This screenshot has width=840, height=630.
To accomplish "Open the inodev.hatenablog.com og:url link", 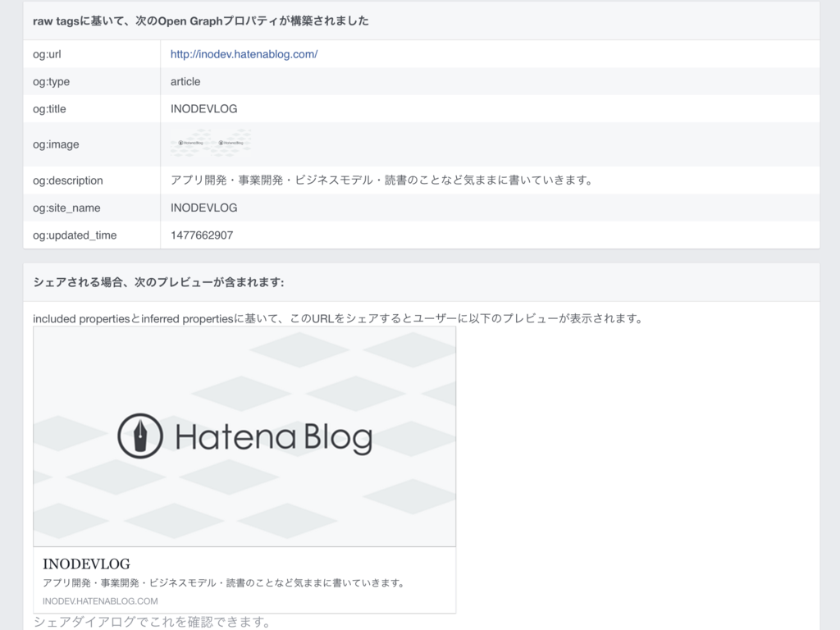I will [x=244, y=54].
